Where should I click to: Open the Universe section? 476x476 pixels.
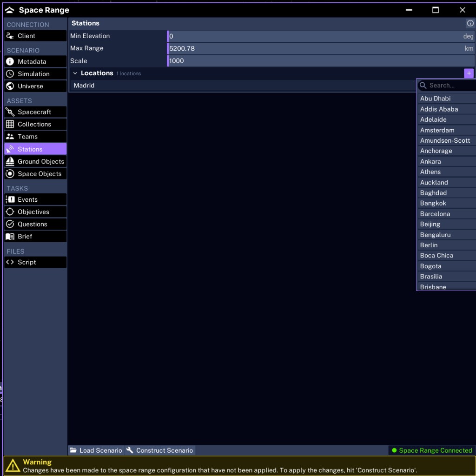pyautogui.click(x=35, y=86)
